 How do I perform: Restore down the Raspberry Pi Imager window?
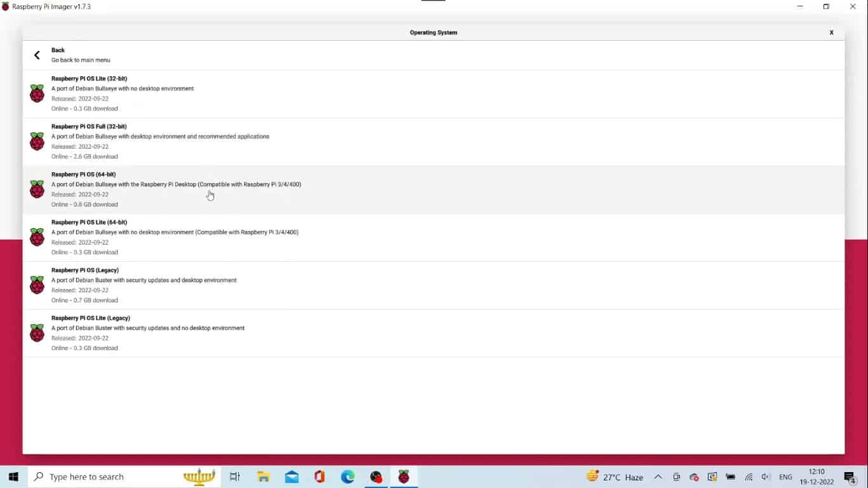(826, 6)
